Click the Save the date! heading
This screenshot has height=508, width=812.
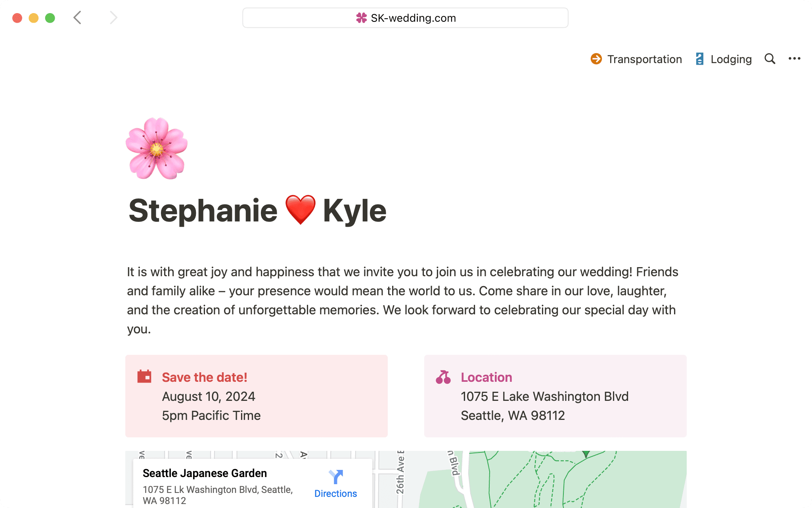pos(205,377)
